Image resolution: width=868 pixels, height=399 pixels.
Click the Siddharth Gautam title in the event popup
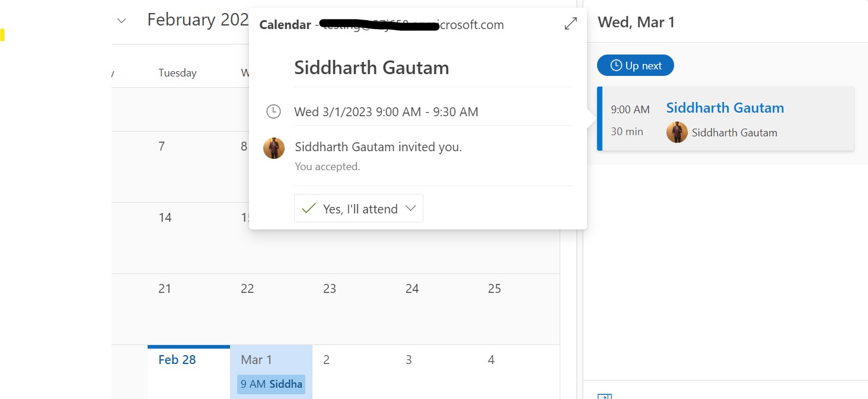(371, 68)
